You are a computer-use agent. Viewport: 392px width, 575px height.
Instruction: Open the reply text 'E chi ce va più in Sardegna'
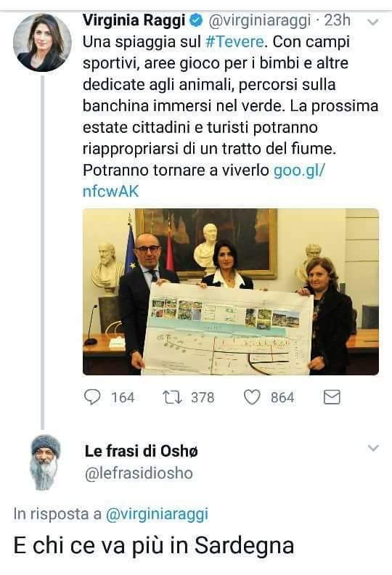coord(154,546)
